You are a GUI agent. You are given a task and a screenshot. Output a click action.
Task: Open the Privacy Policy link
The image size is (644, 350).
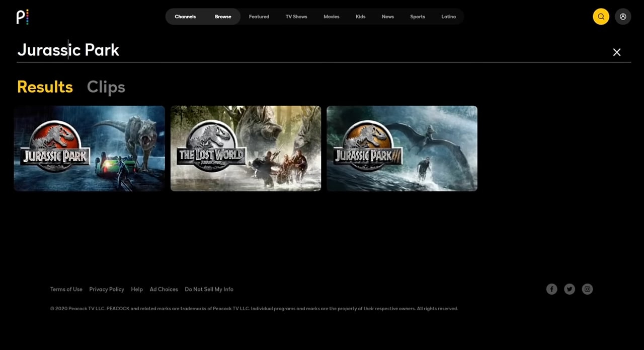click(107, 289)
